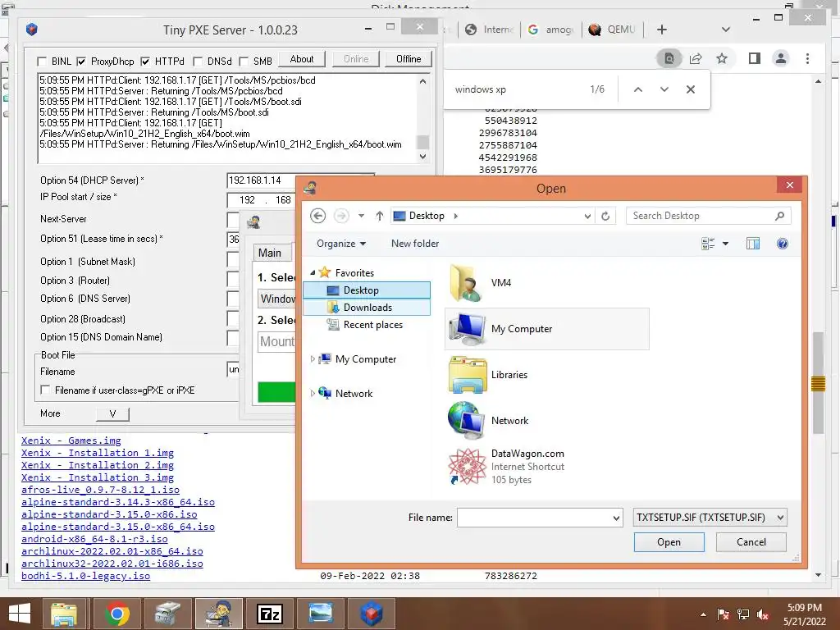The height and width of the screenshot is (630, 840).
Task: Open the Help icon in the Open dialog
Action: [x=782, y=244]
